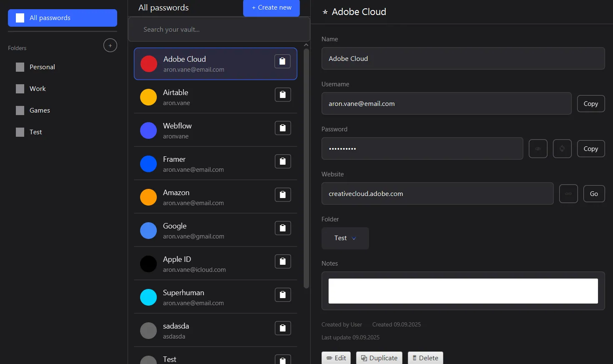The width and height of the screenshot is (613, 364).
Task: Click Go to open the website
Action: [x=594, y=194]
